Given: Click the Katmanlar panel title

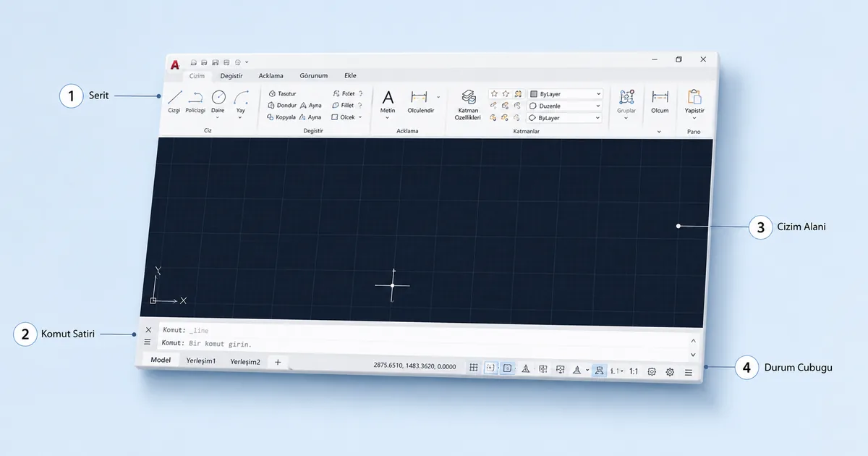Looking at the screenshot, I should [526, 132].
